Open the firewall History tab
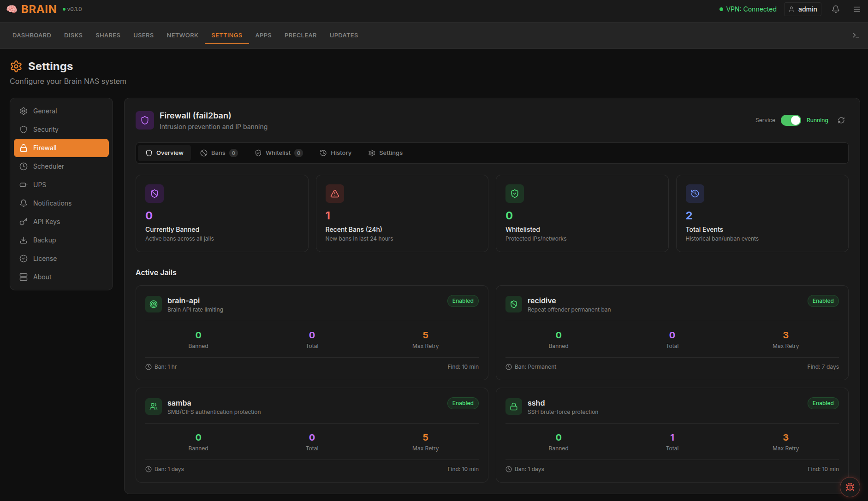This screenshot has height=501, width=868. click(336, 153)
